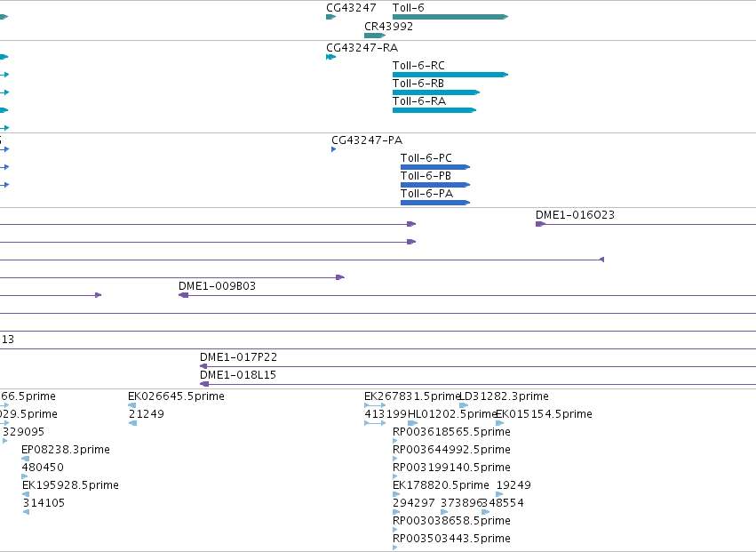Select the Toll-6-RC transcript bar
The width and height of the screenshot is (756, 552).
coord(450,75)
